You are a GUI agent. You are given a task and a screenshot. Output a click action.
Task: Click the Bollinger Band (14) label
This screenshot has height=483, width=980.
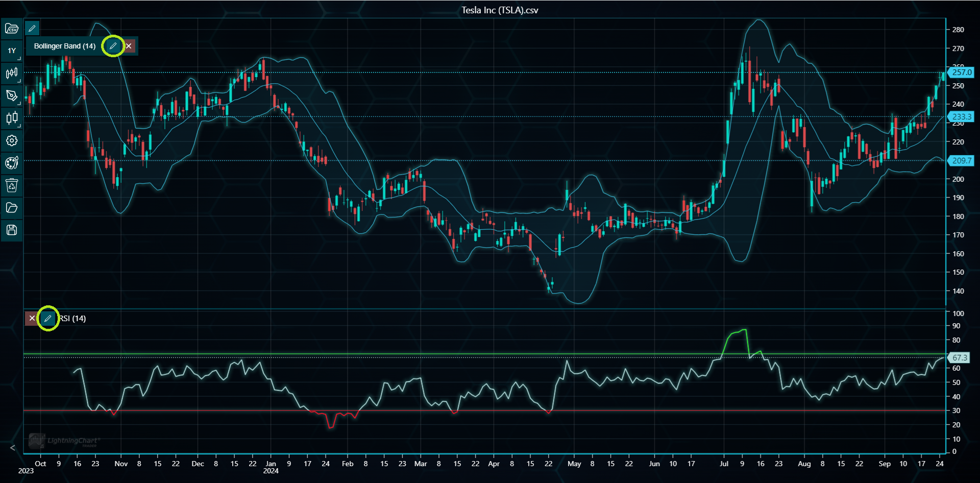coord(65,46)
